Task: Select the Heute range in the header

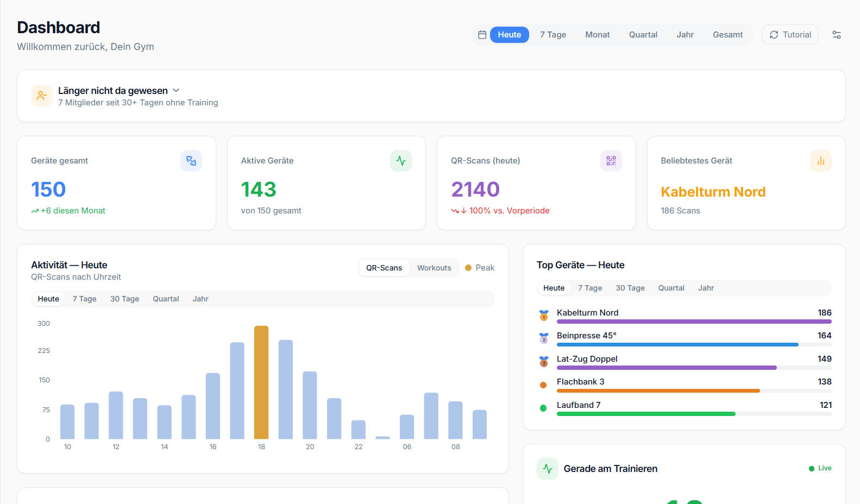Action: (x=510, y=35)
